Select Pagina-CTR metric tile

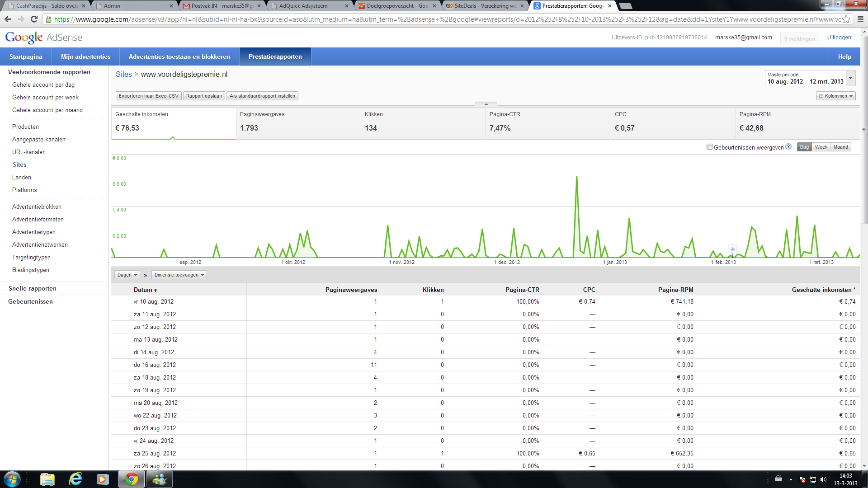(548, 123)
